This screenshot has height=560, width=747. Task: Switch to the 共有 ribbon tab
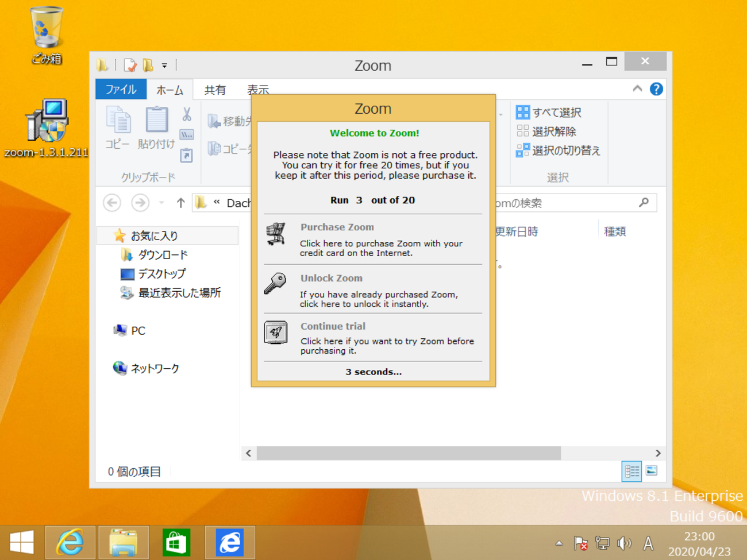[x=215, y=90]
